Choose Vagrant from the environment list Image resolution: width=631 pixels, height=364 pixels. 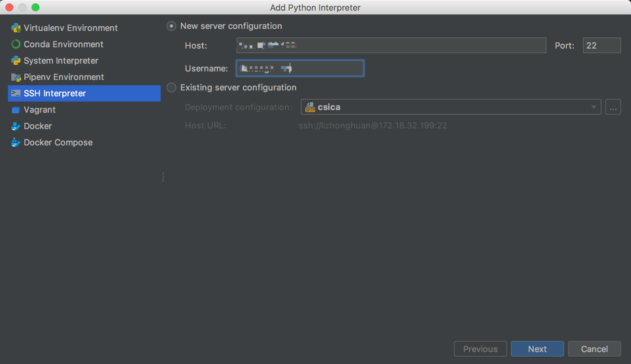[x=39, y=110]
